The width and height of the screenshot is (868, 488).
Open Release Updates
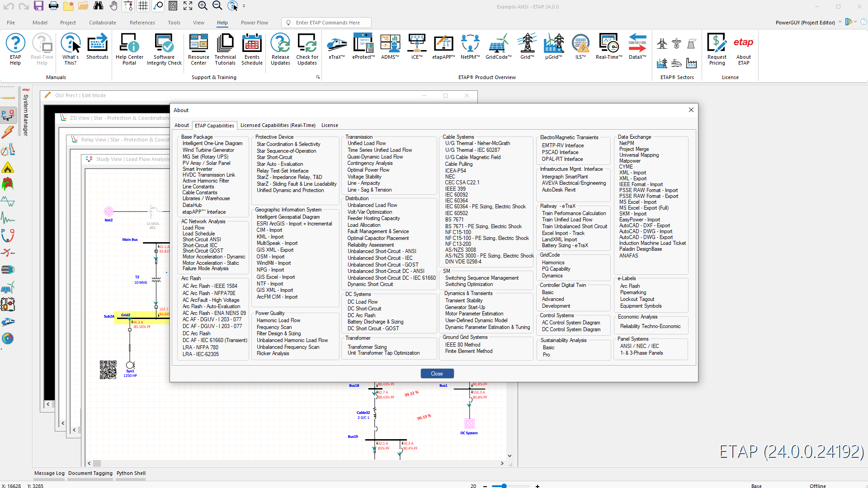[x=280, y=49]
